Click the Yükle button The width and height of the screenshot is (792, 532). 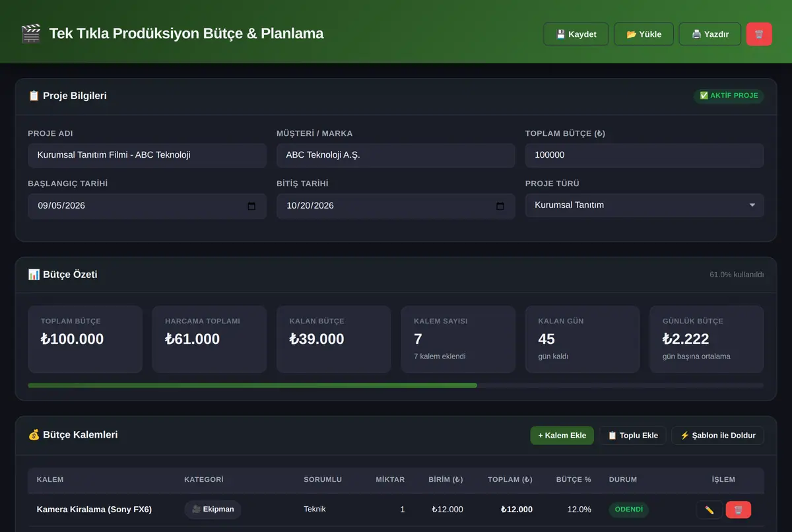[643, 34]
